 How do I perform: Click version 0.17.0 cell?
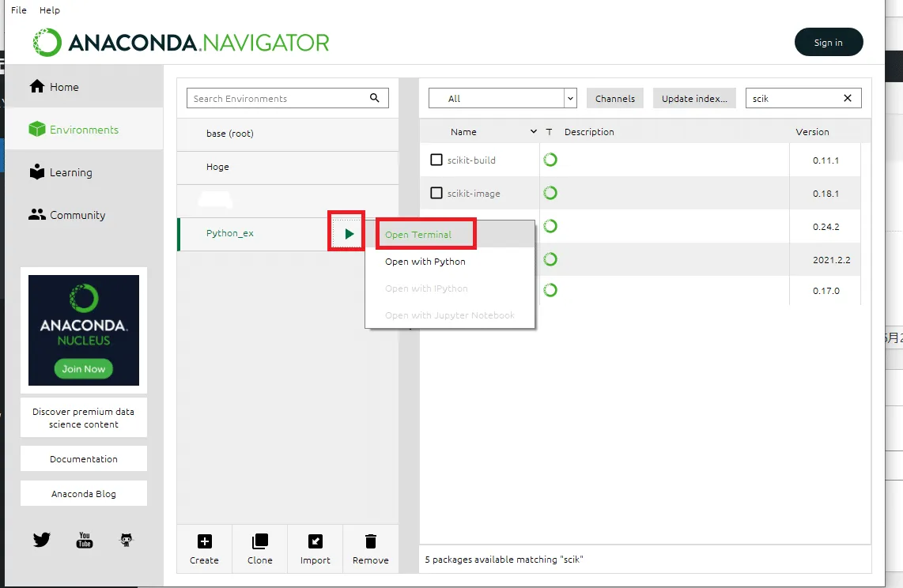pyautogui.click(x=826, y=291)
